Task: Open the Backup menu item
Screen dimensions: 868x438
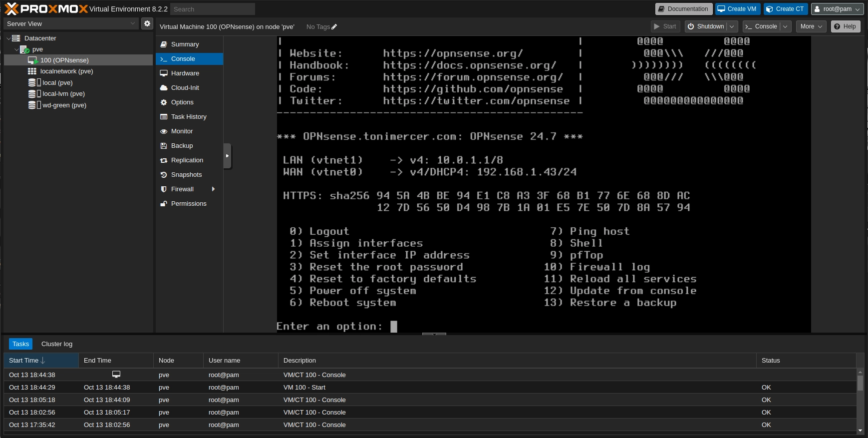Action: tap(190, 146)
